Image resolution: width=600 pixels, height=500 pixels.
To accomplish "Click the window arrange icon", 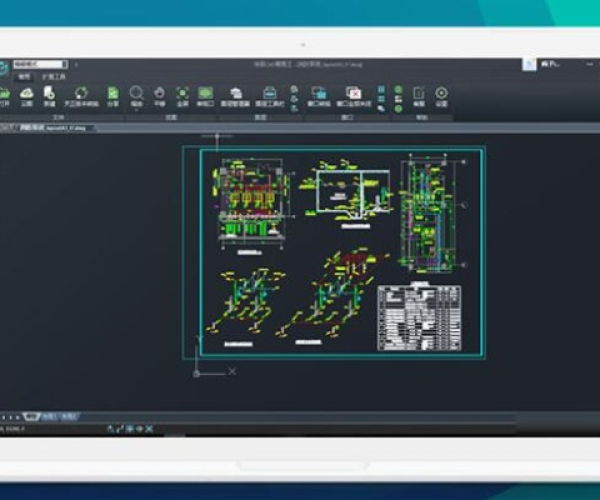I will [318, 93].
